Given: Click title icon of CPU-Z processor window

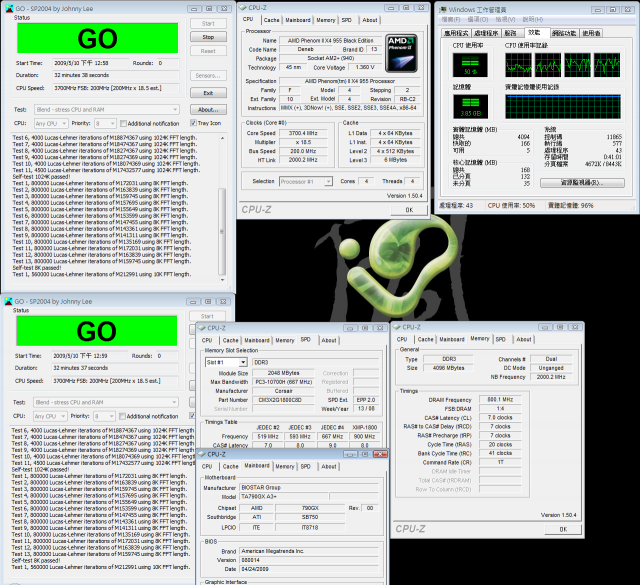Looking at the screenshot, I should [x=242, y=7].
